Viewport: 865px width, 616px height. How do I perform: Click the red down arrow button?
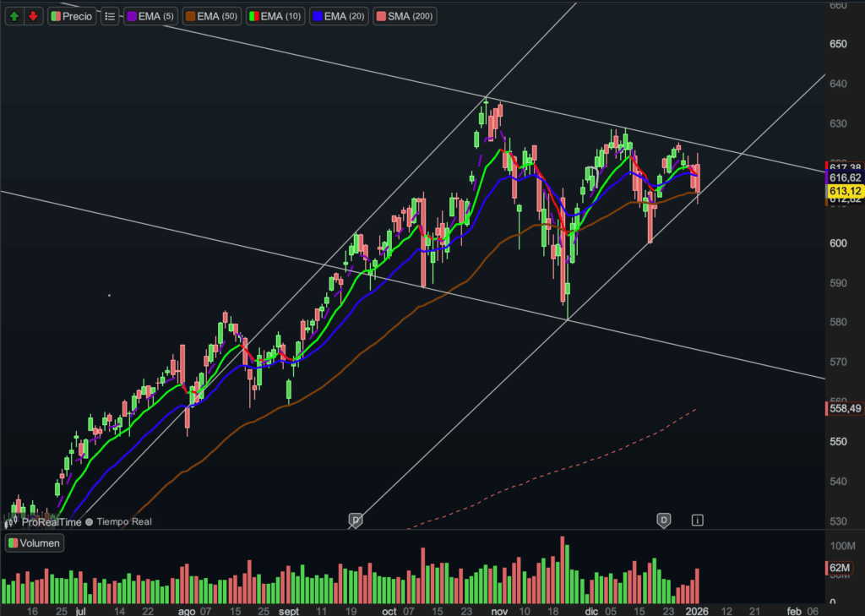pyautogui.click(x=33, y=16)
